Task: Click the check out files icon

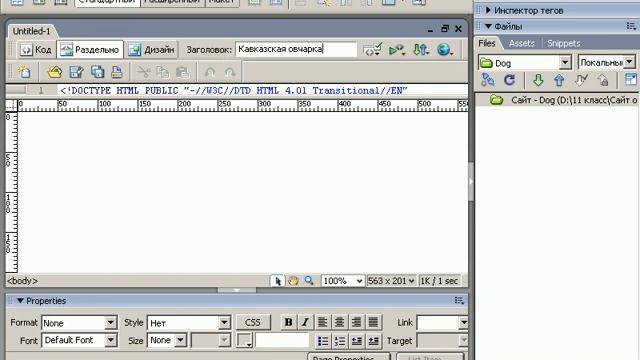Action: pyautogui.click(x=581, y=80)
